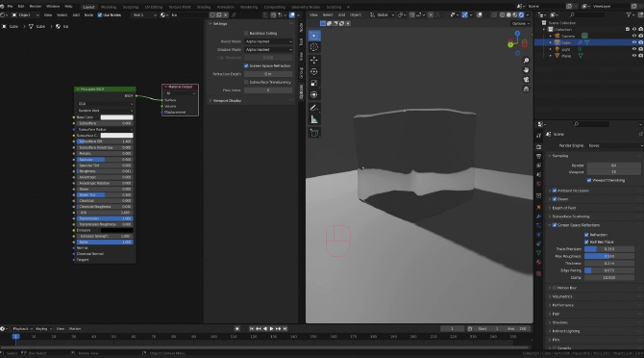Screen dimensions: 644x358
Task: Jump to timeline end button
Action: (x=285, y=329)
